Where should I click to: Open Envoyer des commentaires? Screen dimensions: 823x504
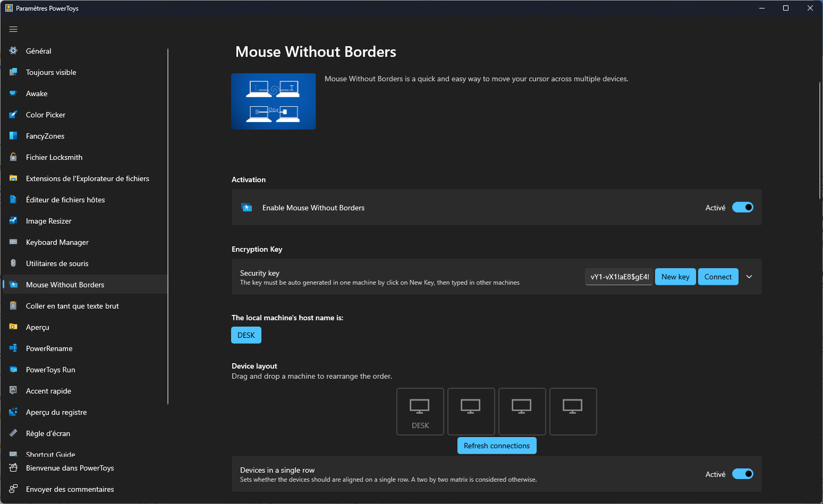coord(85,489)
